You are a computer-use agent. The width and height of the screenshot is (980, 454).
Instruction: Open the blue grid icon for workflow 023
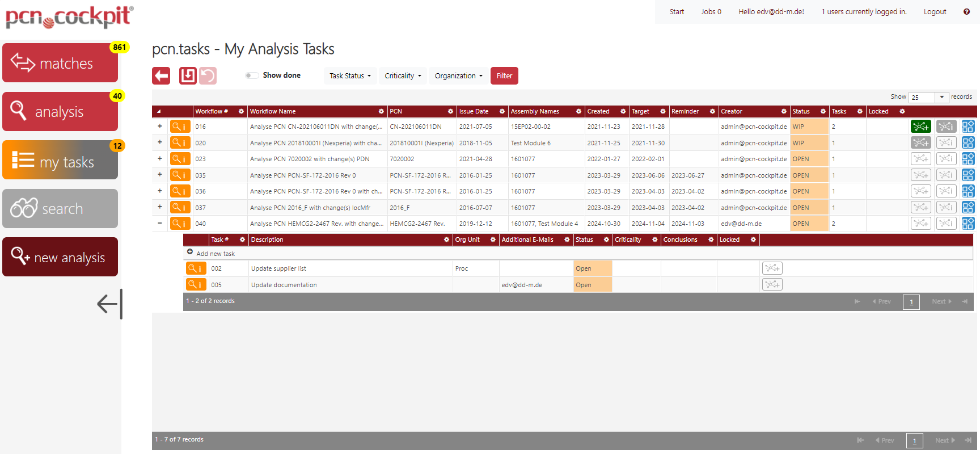(968, 159)
